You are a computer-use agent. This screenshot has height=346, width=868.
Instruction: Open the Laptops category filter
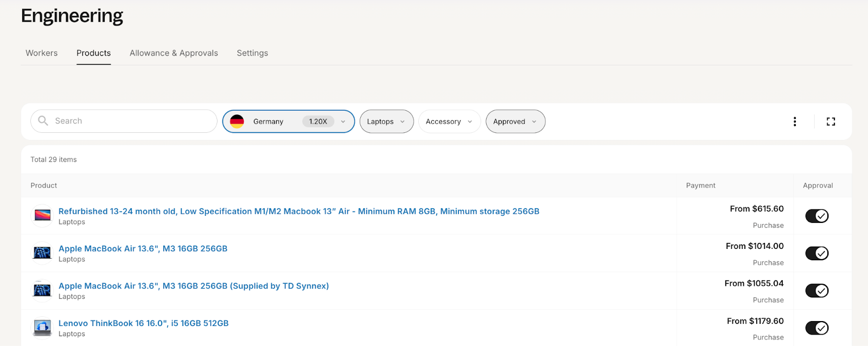[386, 121]
